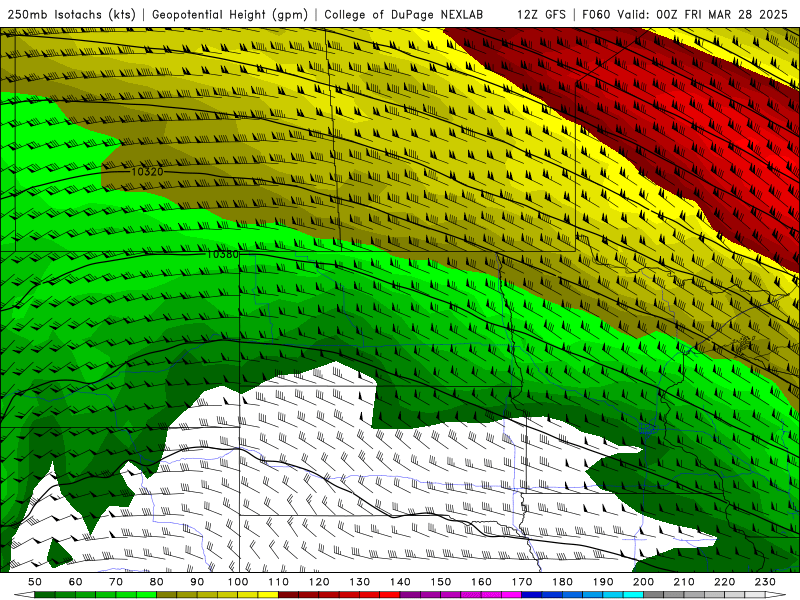
Task: Click the 'College of DuPage NEXLAB' label
Action: click(404, 14)
